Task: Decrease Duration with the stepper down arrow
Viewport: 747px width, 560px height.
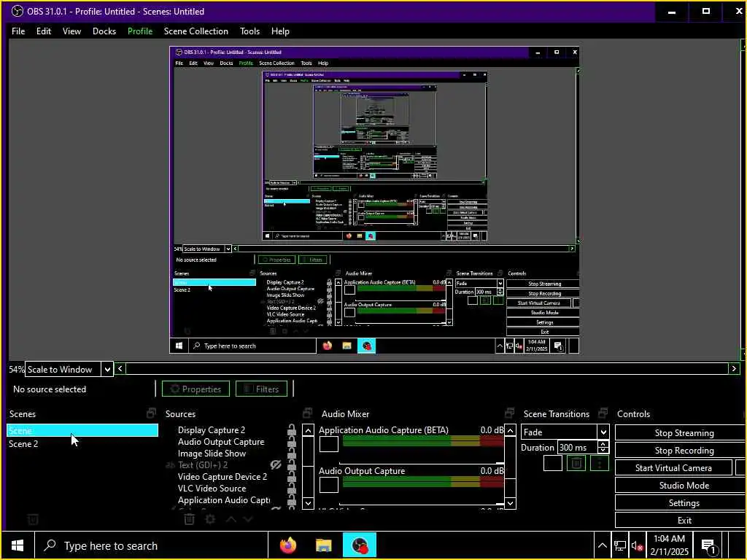Action: point(603,451)
